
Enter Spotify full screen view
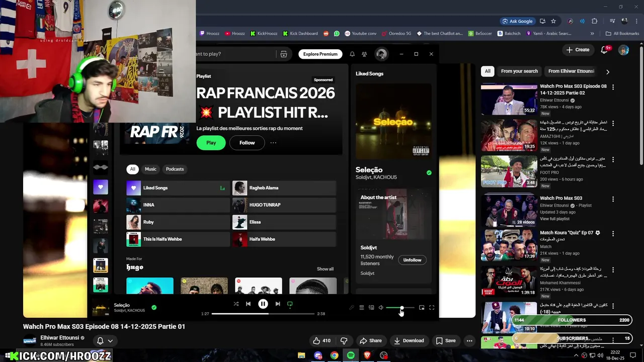[432, 308]
